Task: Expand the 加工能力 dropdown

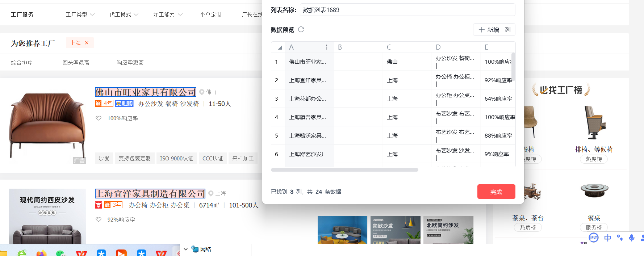Action: [x=168, y=14]
